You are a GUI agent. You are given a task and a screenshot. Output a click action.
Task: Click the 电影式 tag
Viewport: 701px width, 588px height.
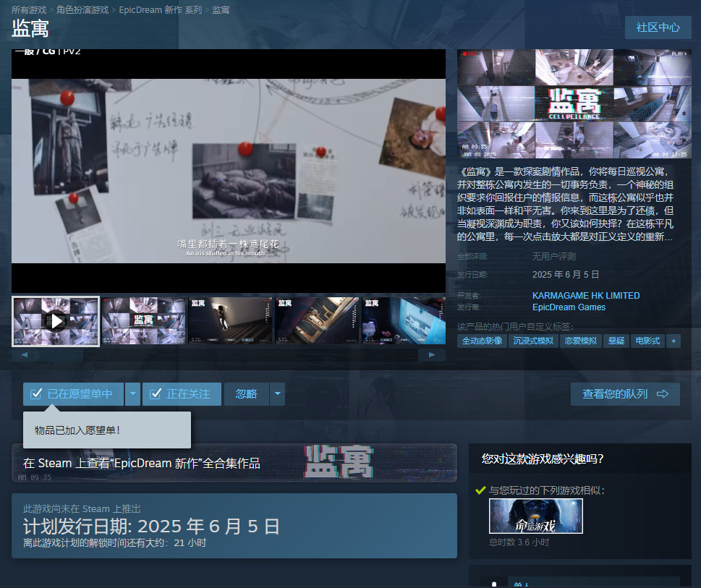coord(647,341)
